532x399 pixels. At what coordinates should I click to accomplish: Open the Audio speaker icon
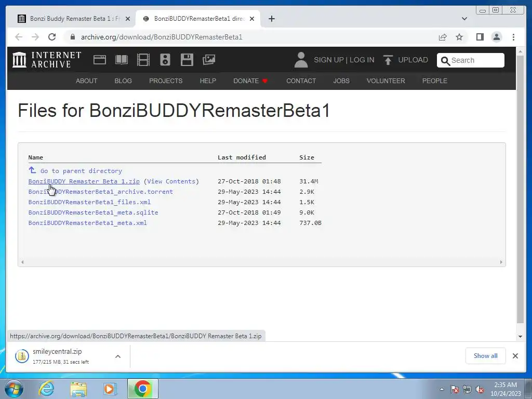165,60
